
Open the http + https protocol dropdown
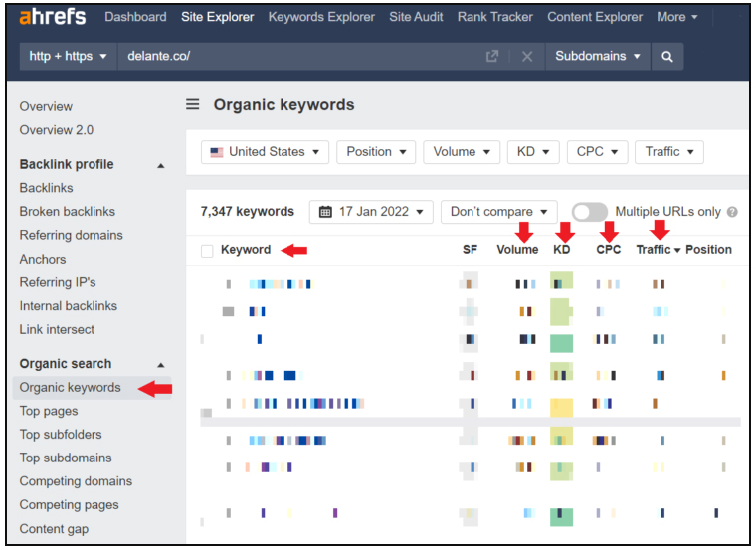coord(68,57)
